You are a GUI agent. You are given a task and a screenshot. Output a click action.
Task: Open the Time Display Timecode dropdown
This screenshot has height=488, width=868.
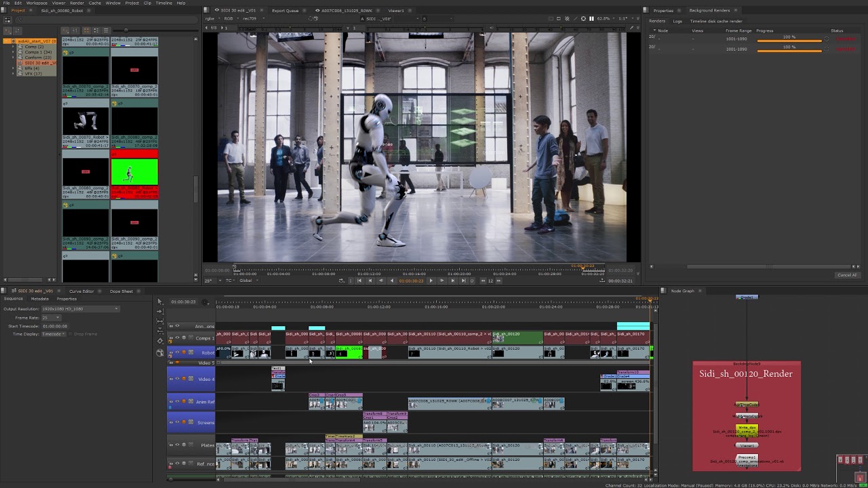point(54,334)
